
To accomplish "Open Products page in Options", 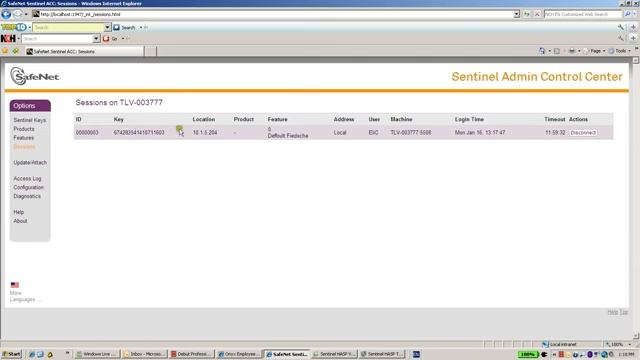I will [x=24, y=129].
